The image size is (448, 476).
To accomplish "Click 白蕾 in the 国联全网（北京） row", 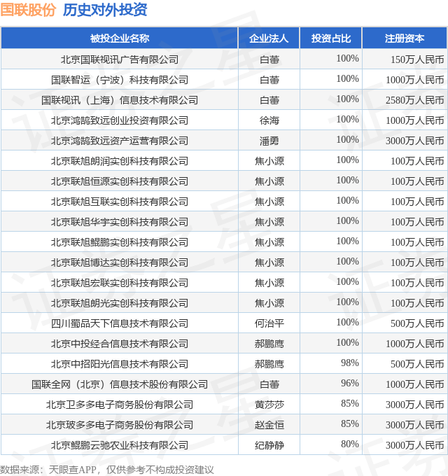I will pyautogui.click(x=269, y=384).
